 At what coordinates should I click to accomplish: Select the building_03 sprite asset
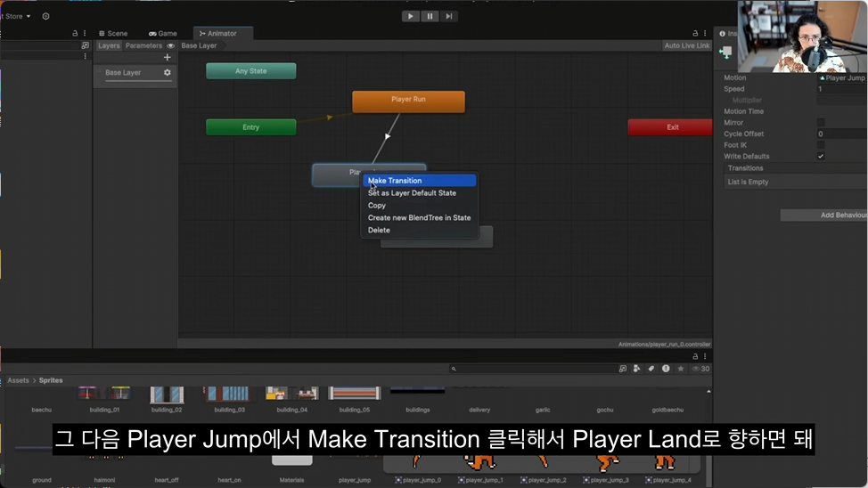pos(229,401)
